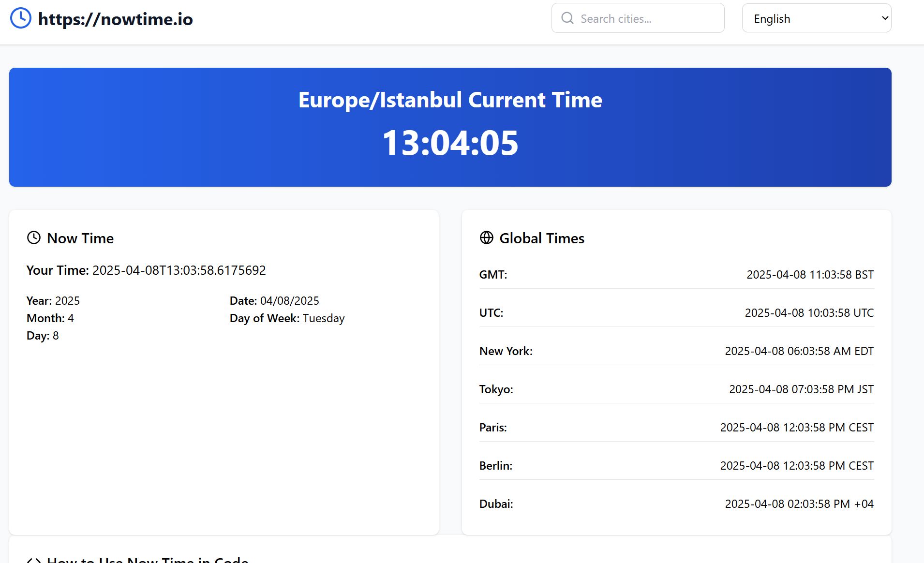Click the GMT time row
The height and width of the screenshot is (563, 924).
676,274
